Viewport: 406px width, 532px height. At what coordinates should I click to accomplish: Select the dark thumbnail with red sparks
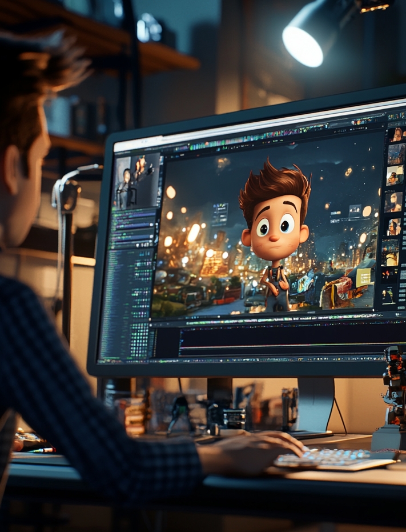click(389, 275)
